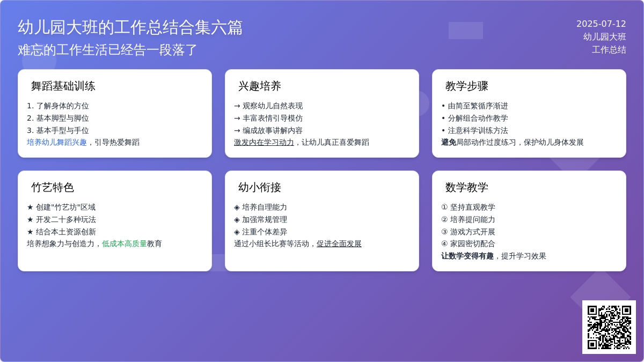Click the underlined 激发内在学习动力 text
The width and height of the screenshot is (644, 362).
(264, 143)
